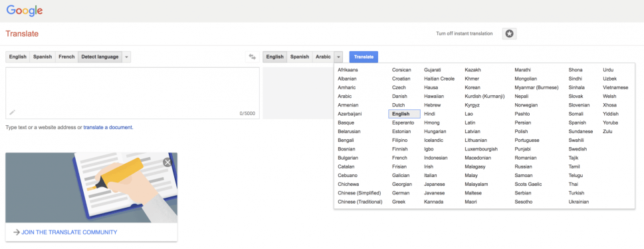Image resolution: width=644 pixels, height=249 pixels.
Task: Collapse the target language dropdown arrow
Action: click(338, 57)
